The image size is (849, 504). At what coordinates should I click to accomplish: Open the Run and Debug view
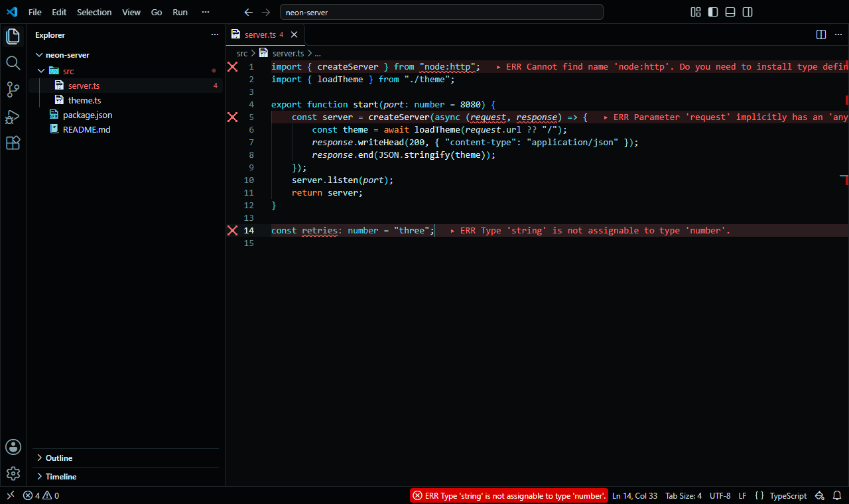(x=13, y=117)
